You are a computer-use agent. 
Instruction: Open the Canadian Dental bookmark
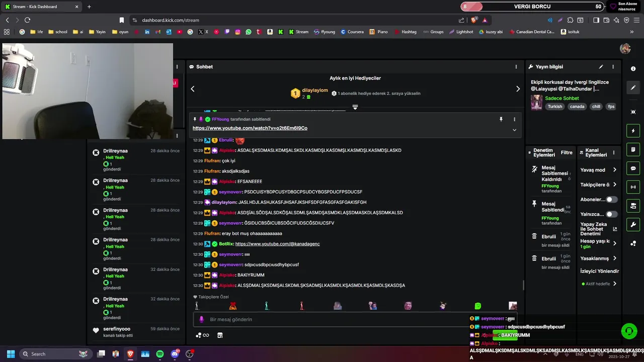pos(532,32)
